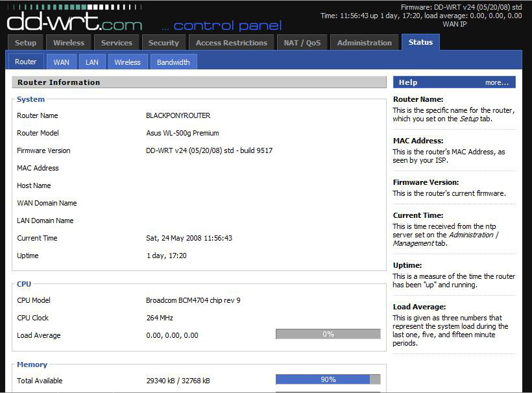532x393 pixels.
Task: Click the '1 day, 17:20' uptime value
Action: pos(166,256)
